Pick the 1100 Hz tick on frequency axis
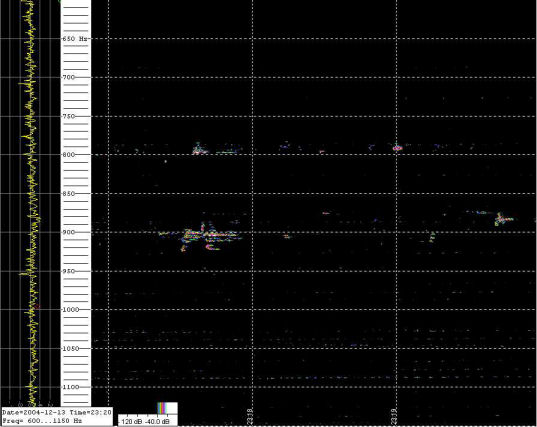The height and width of the screenshot is (427, 537). click(x=70, y=387)
